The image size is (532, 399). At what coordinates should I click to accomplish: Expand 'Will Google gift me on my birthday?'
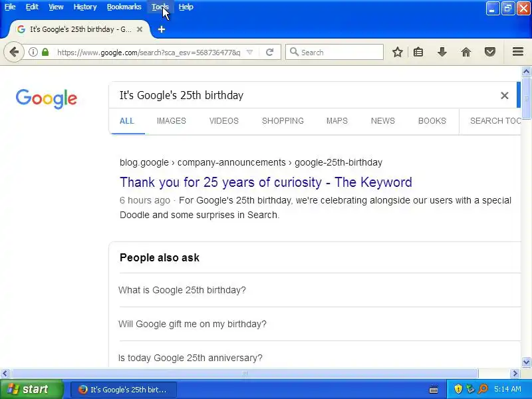coord(320,324)
